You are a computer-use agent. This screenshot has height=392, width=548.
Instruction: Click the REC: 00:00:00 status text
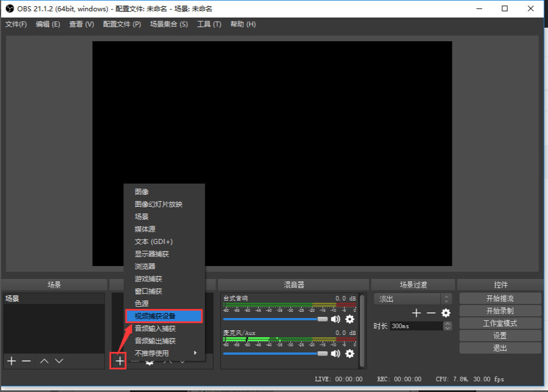[399, 379]
